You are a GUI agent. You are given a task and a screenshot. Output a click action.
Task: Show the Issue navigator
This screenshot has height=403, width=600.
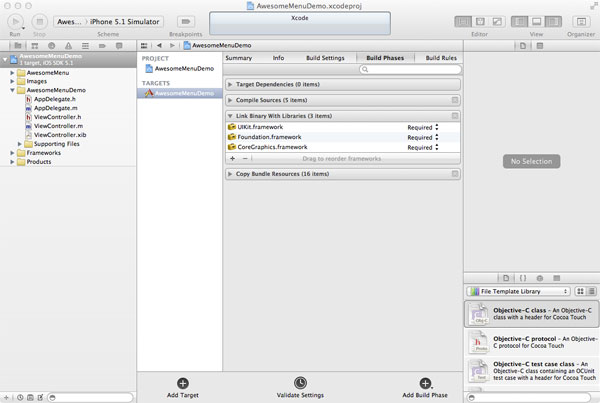[x=68, y=46]
